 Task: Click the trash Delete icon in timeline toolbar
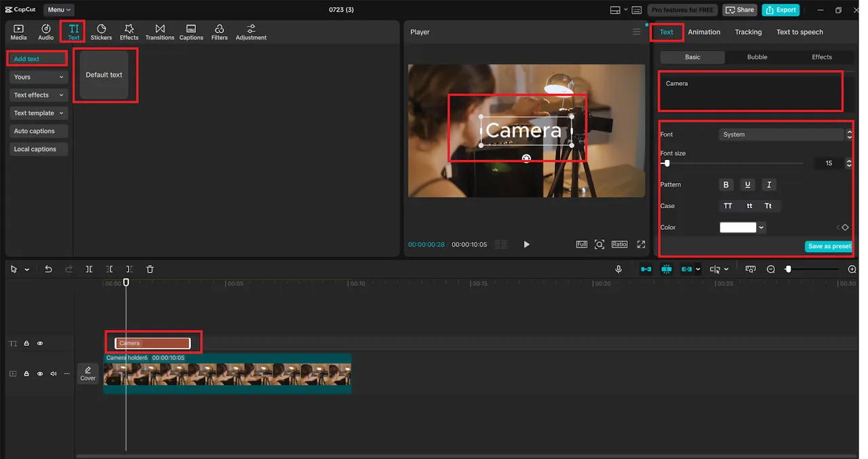[x=150, y=269]
